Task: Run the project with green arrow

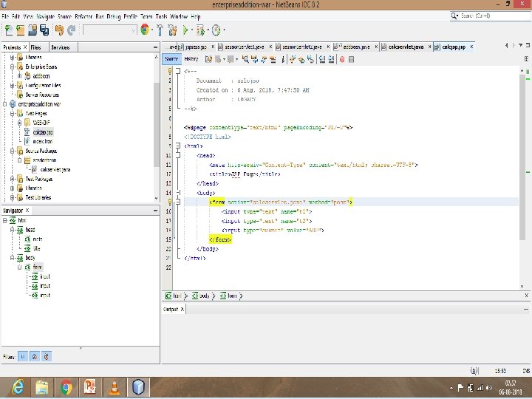Action: click(x=185, y=30)
